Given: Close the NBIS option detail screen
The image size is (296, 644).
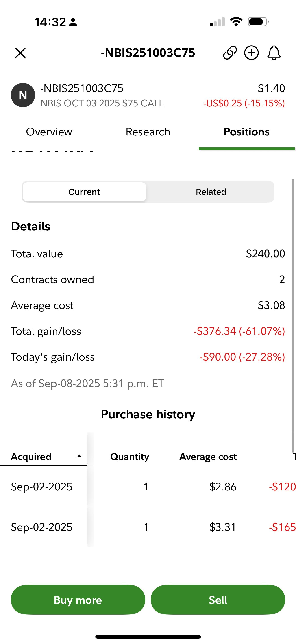Looking at the screenshot, I should coord(20,53).
